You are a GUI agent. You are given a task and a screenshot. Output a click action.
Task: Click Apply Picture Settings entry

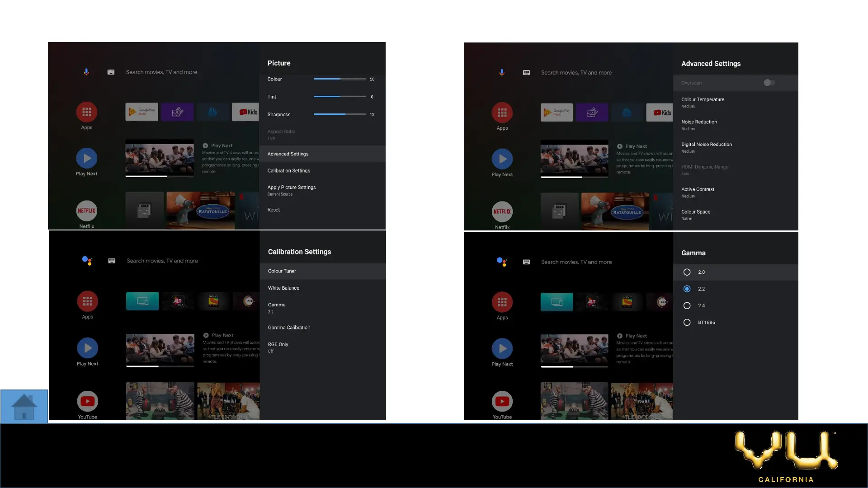[292, 190]
